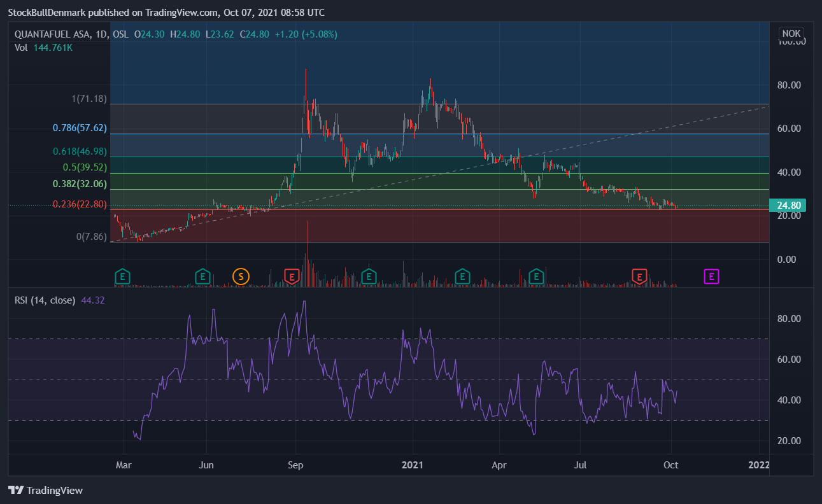Click the green earnings marker near June

(x=202, y=276)
